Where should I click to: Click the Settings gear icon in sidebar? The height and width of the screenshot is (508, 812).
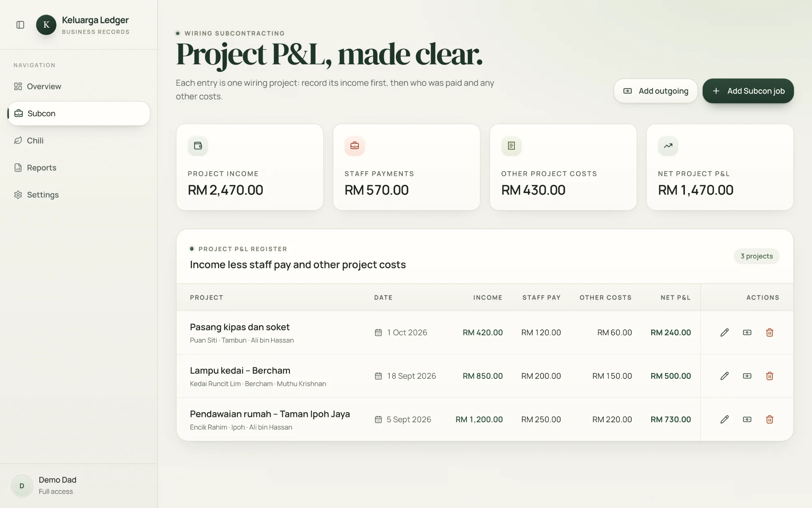[x=18, y=195]
